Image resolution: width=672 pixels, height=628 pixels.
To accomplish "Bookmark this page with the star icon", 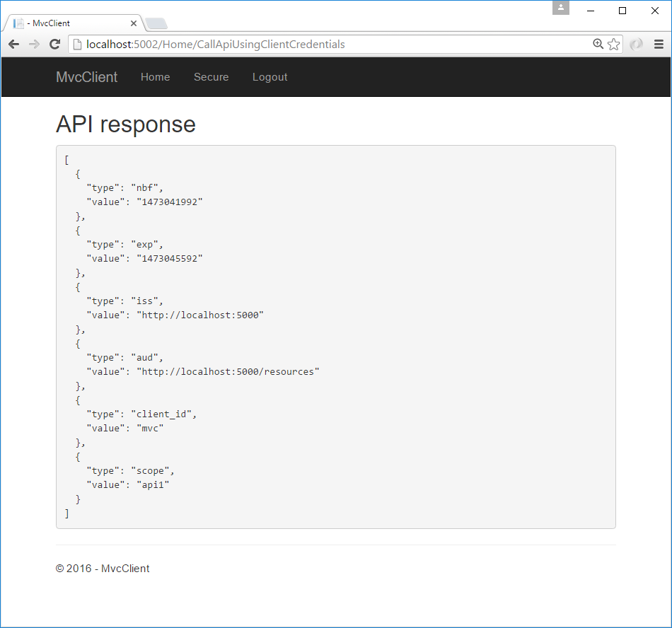I will [614, 45].
